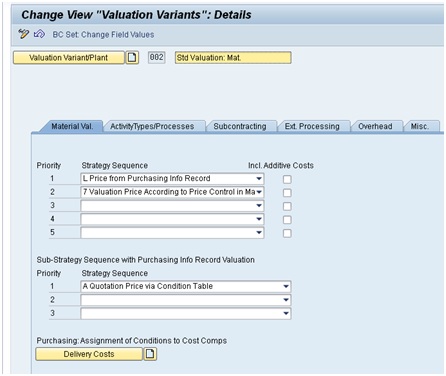This screenshot has height=376, width=446.
Task: Enable additive costs checkbox for priority 5
Action: pos(287,233)
